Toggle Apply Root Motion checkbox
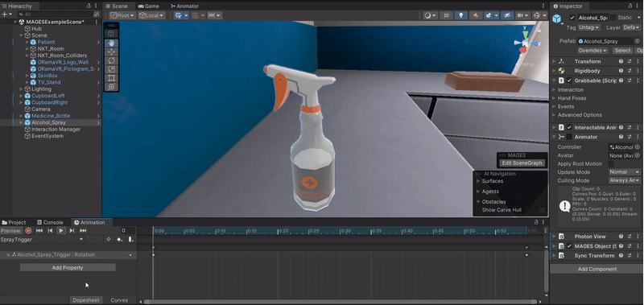Viewport: 644px width, 305px height. 611,164
